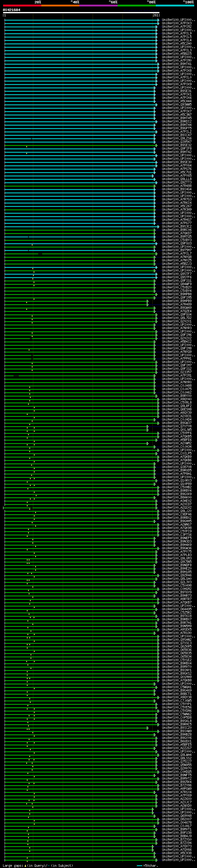The image size is (197, 868).
Task: Select the ~80% legend label
Action: point(151,2)
